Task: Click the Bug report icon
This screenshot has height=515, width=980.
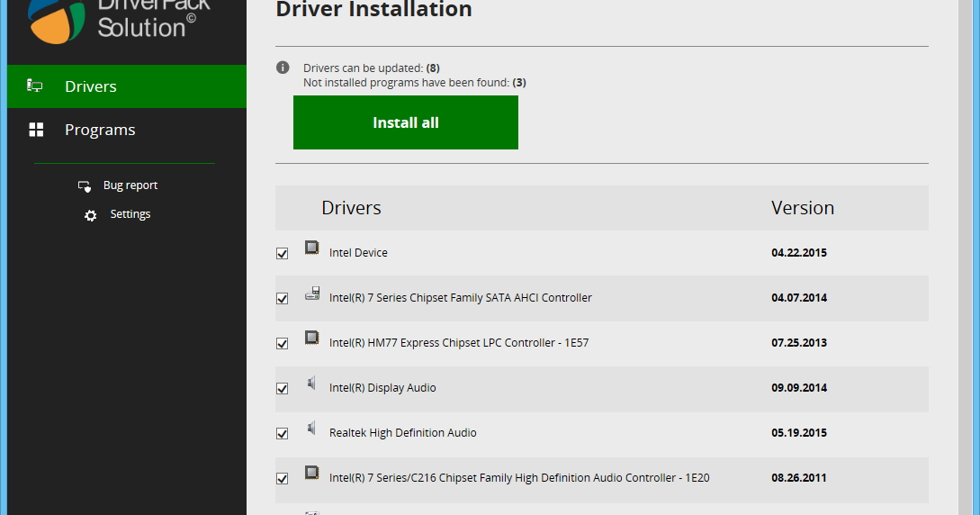Action: (85, 185)
